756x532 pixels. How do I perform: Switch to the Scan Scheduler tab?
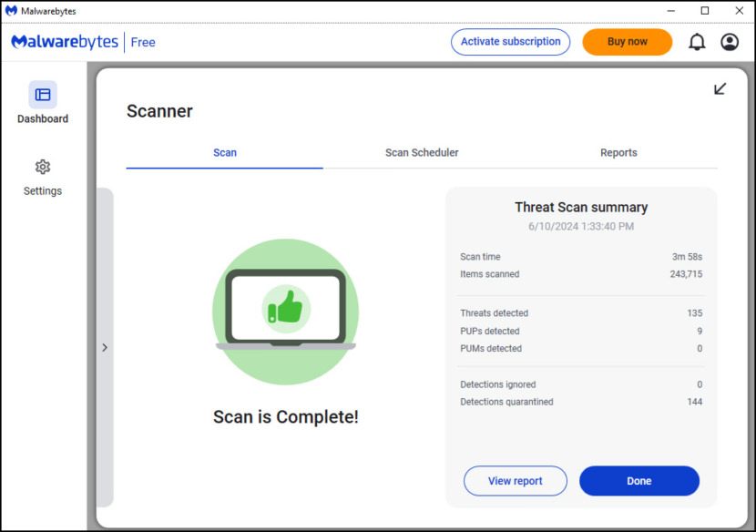click(421, 152)
